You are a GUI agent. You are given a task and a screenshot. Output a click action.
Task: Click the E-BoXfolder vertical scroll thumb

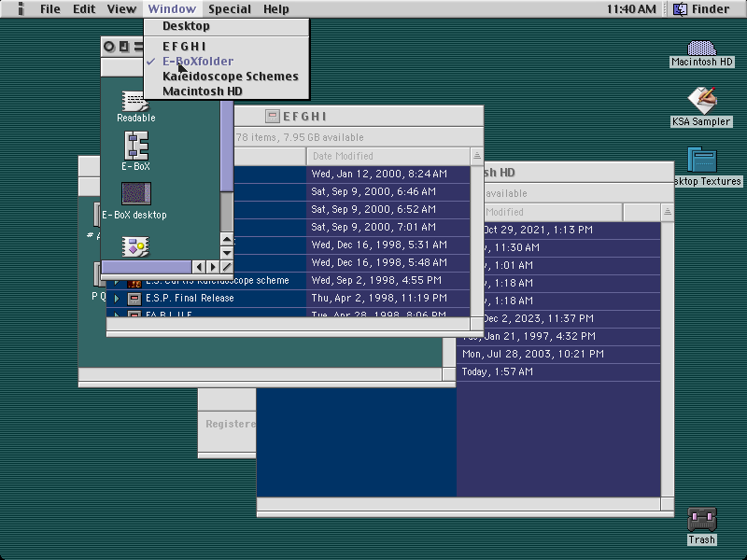click(x=227, y=147)
